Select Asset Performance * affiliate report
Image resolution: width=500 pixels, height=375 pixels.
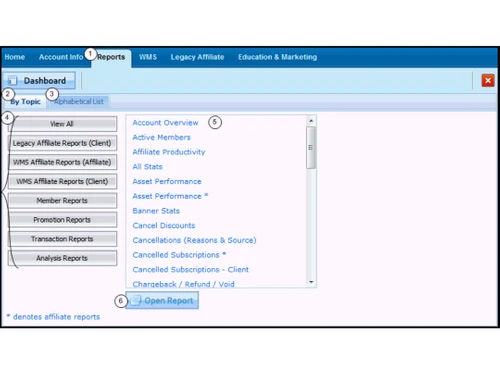click(x=170, y=196)
